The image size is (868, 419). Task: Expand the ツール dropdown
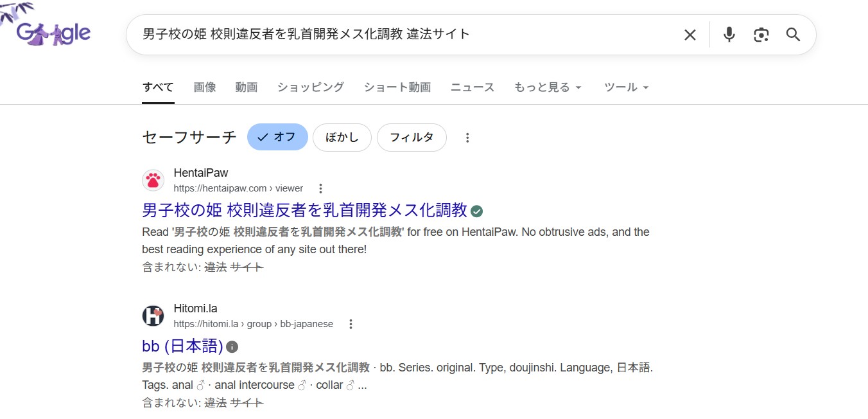pos(627,87)
